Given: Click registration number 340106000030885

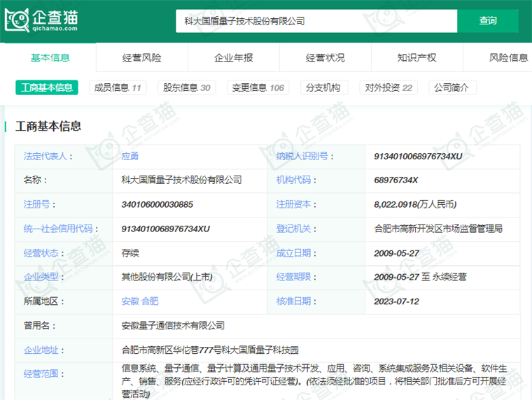Looking at the screenshot, I should coord(157,204).
